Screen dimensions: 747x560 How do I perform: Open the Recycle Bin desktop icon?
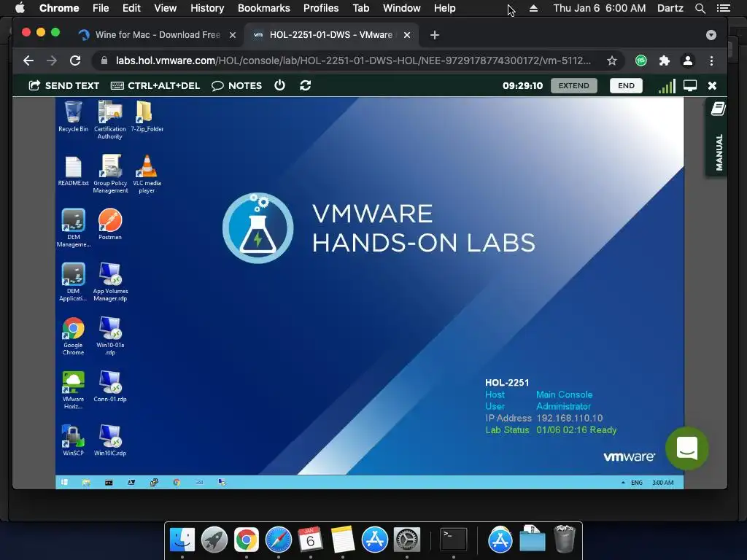73,116
